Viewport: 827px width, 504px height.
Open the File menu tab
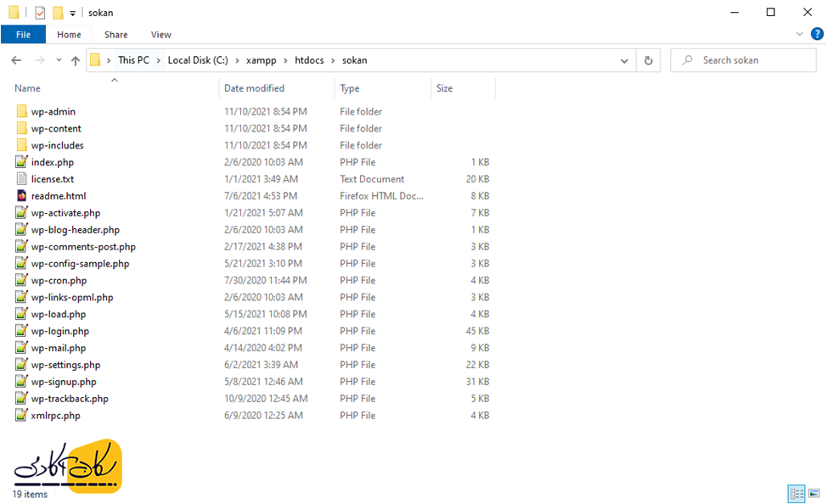(x=23, y=34)
